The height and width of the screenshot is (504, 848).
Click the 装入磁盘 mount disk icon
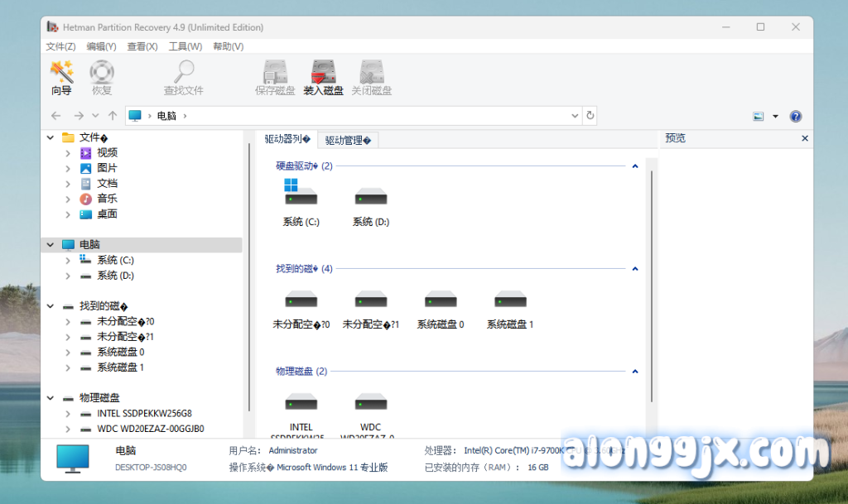[x=323, y=78]
